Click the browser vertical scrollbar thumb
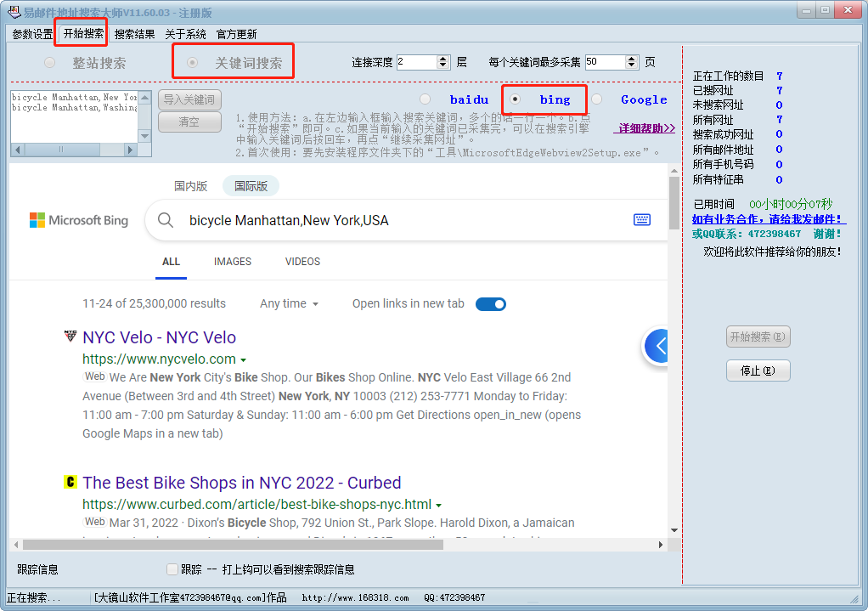 [674, 202]
